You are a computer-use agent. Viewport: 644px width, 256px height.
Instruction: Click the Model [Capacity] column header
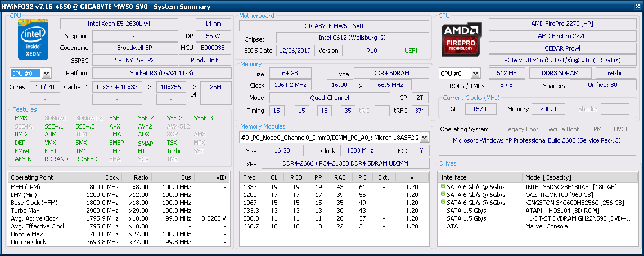click(x=579, y=177)
